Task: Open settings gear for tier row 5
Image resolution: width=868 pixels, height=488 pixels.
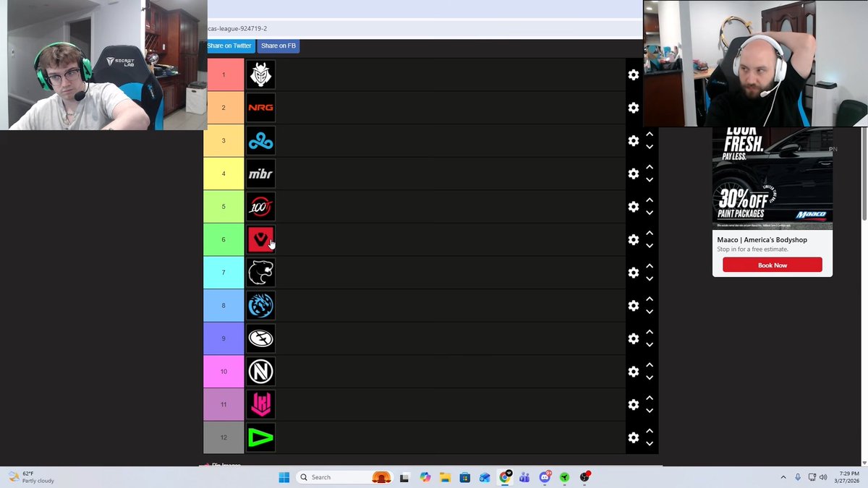Action: click(x=634, y=207)
